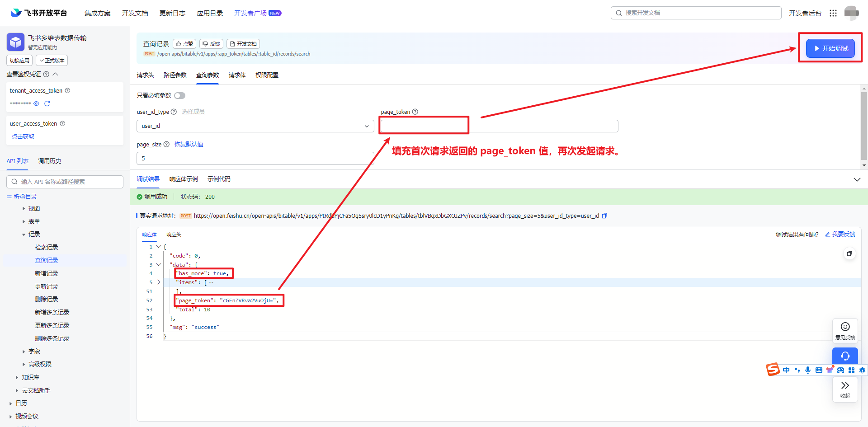Expand collapsed "items" array in JSON
The height and width of the screenshot is (427, 868).
(x=159, y=282)
